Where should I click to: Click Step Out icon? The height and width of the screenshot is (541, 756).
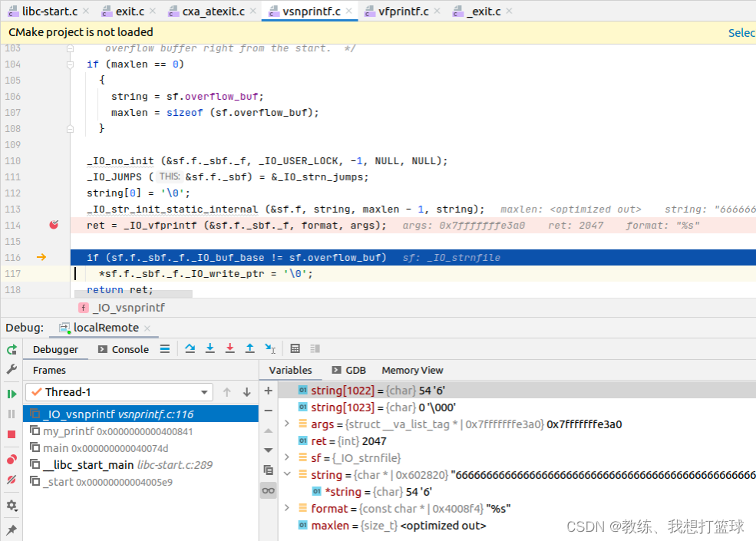[249, 348]
